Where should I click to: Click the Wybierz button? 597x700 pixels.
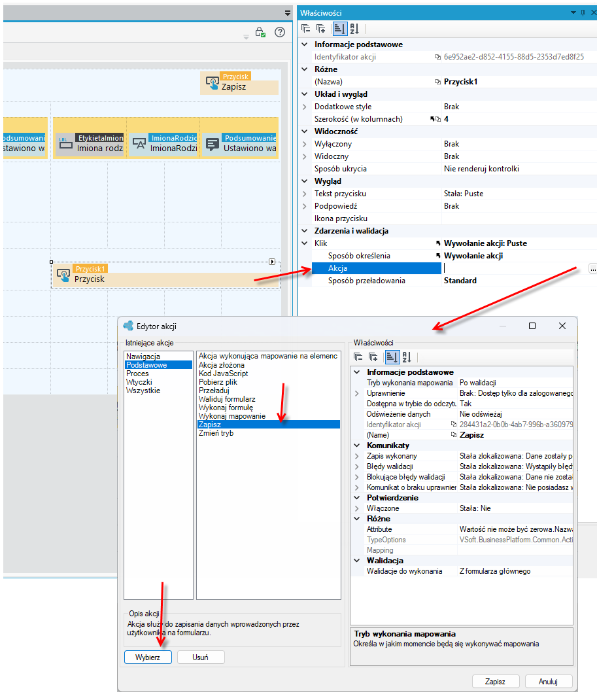(x=148, y=657)
